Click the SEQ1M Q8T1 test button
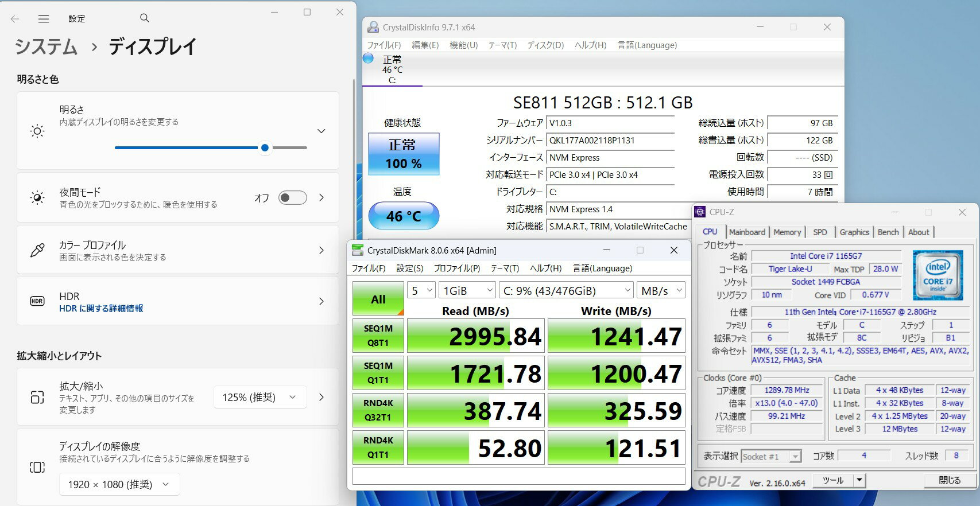 point(378,336)
